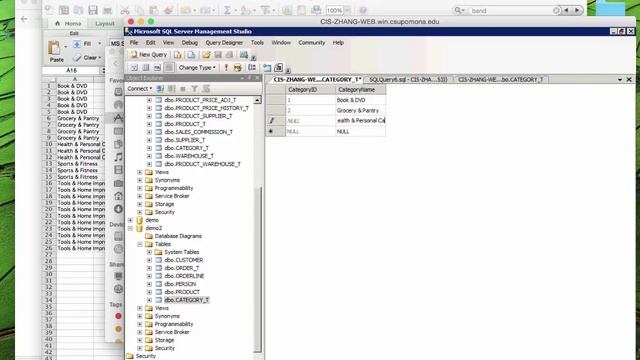This screenshot has width=640, height=360.
Task: Collapse the demo2 database node
Action: [130, 228]
